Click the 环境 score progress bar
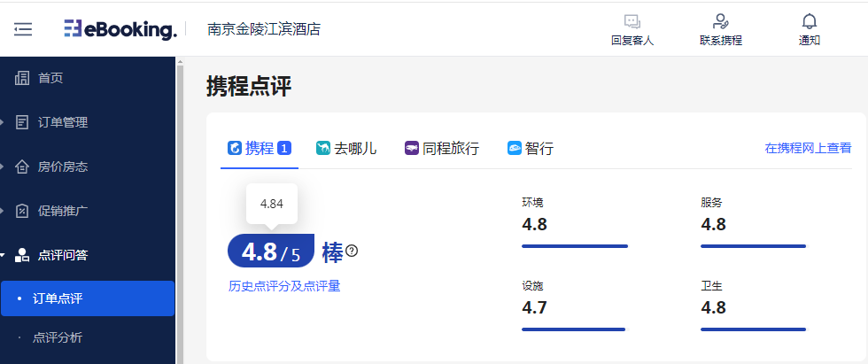This screenshot has height=364, width=868. (x=575, y=245)
